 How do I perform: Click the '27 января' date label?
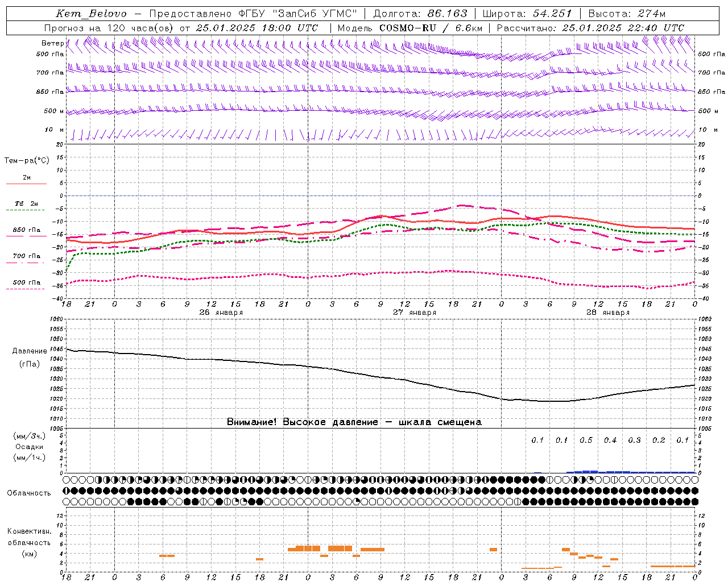click(415, 313)
